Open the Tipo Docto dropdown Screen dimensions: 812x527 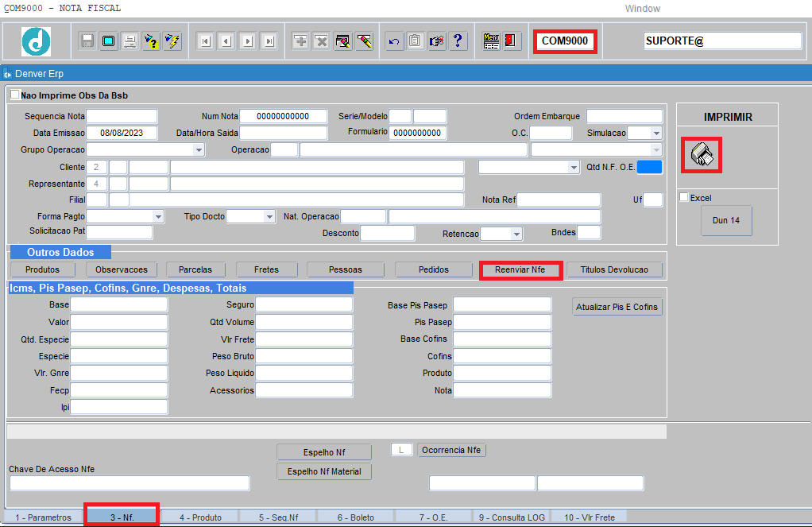coord(269,217)
